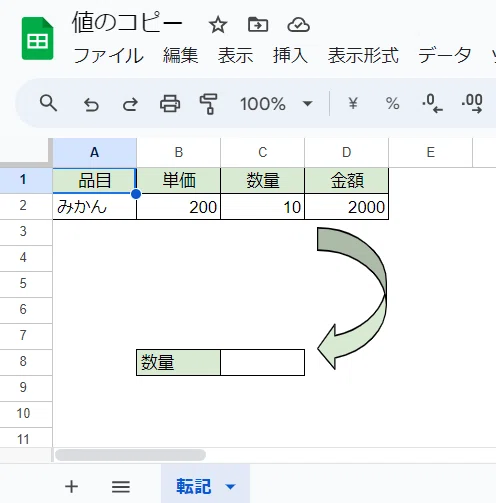
Task: Star the document 値のコピー
Action: click(218, 25)
